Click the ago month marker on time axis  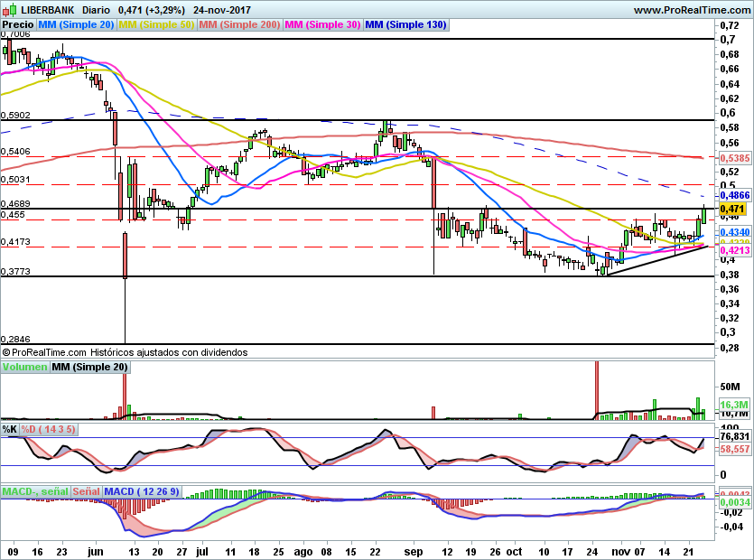click(303, 552)
